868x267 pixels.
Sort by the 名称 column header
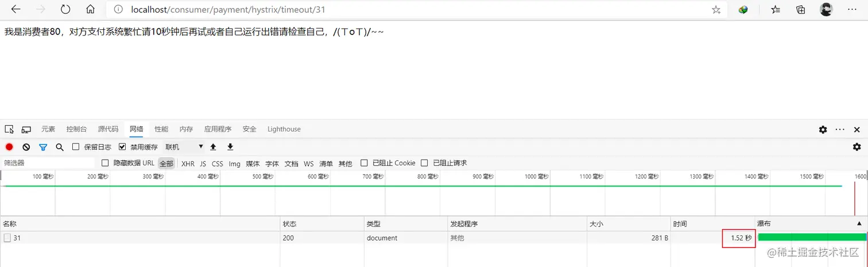(140, 223)
